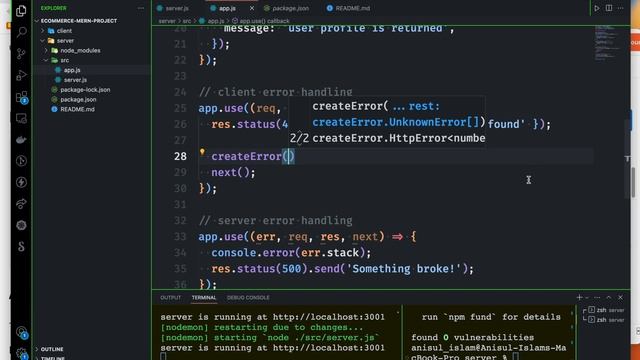Open terminal panel more actions ellipsis
Image resolution: width=640 pixels, height=360 pixels.
(x=597, y=298)
